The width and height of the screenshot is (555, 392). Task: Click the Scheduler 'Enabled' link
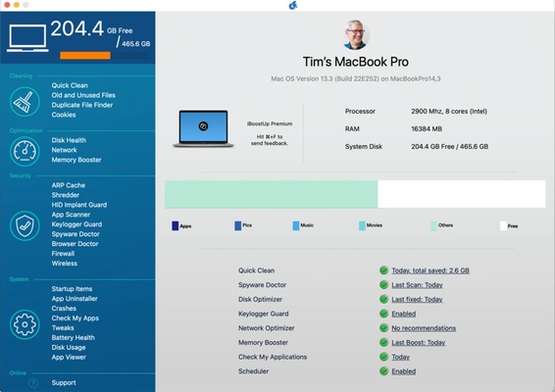pyautogui.click(x=404, y=371)
